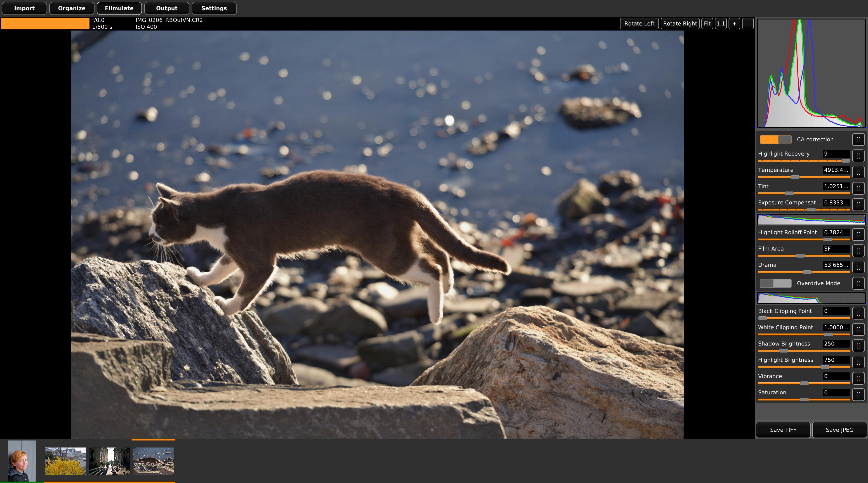Toggle the CA correction switch
This screenshot has height=483, width=868.
point(775,140)
